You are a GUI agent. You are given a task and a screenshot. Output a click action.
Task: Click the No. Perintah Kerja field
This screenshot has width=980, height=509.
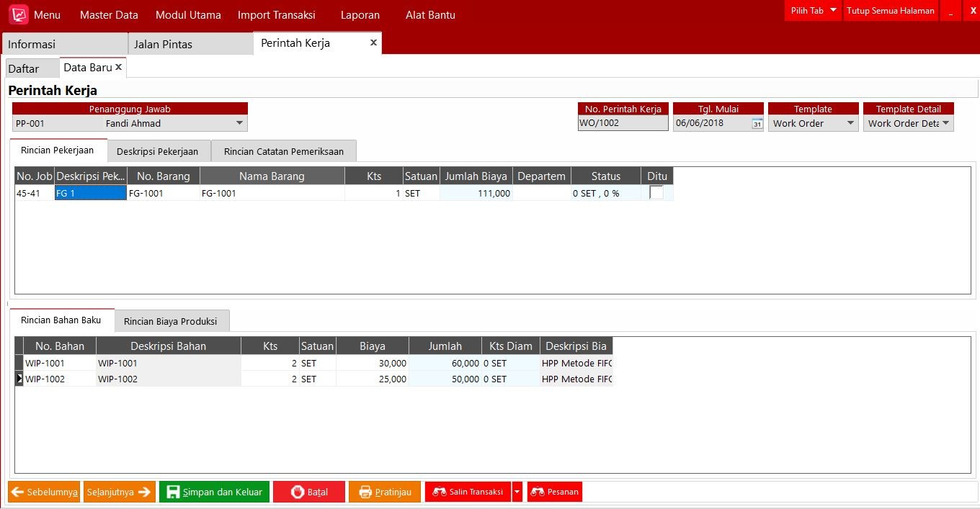point(623,123)
